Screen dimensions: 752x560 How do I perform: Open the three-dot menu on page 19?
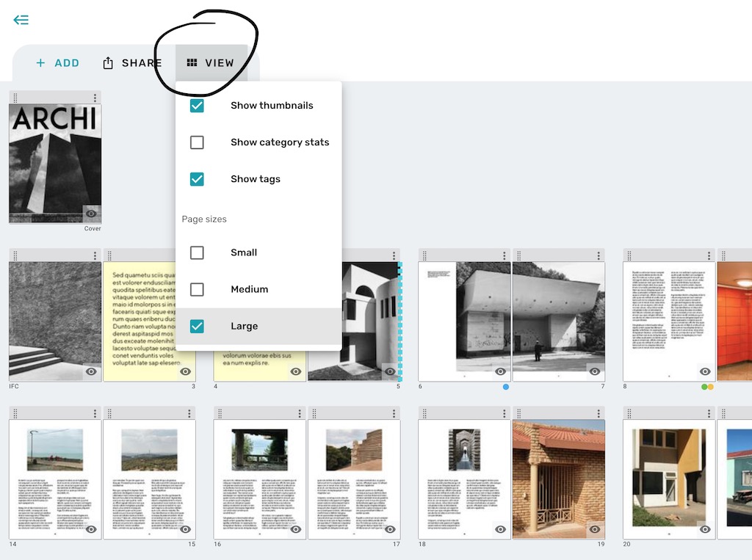tap(599, 411)
